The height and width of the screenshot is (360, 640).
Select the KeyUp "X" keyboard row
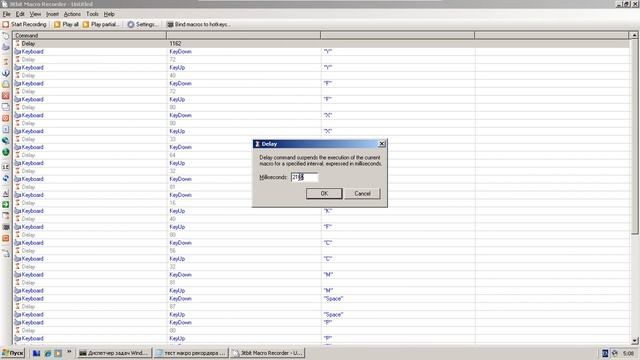coord(321,131)
